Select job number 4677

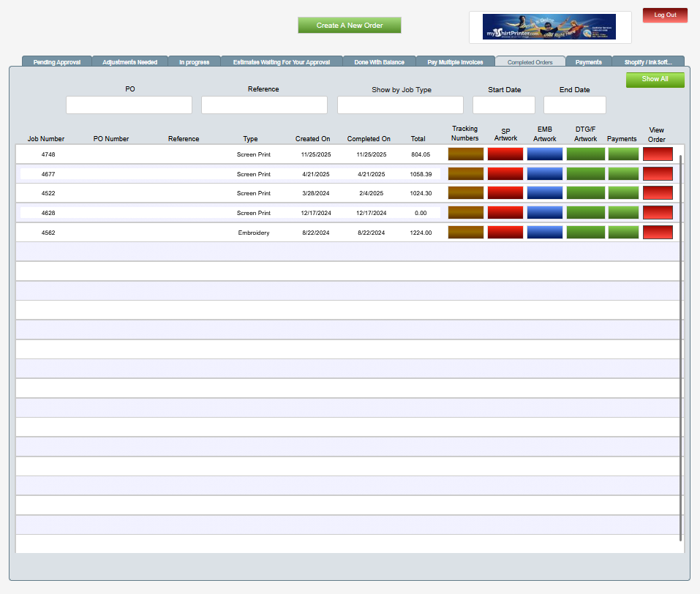pos(48,174)
